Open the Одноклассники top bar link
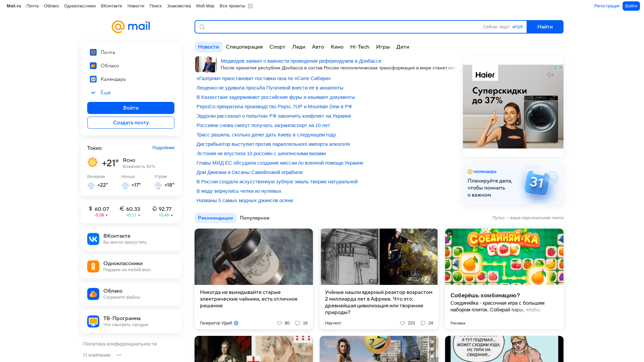Viewport: 644px width, 362px height. pyautogui.click(x=80, y=6)
